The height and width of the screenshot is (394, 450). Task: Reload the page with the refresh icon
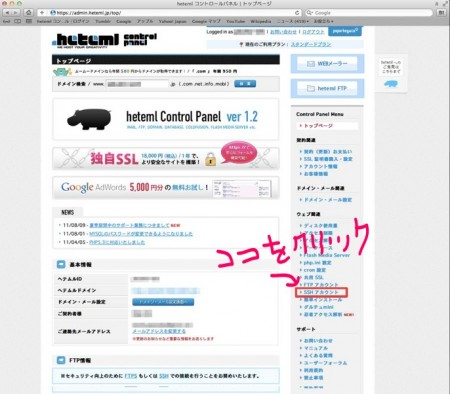297,13
